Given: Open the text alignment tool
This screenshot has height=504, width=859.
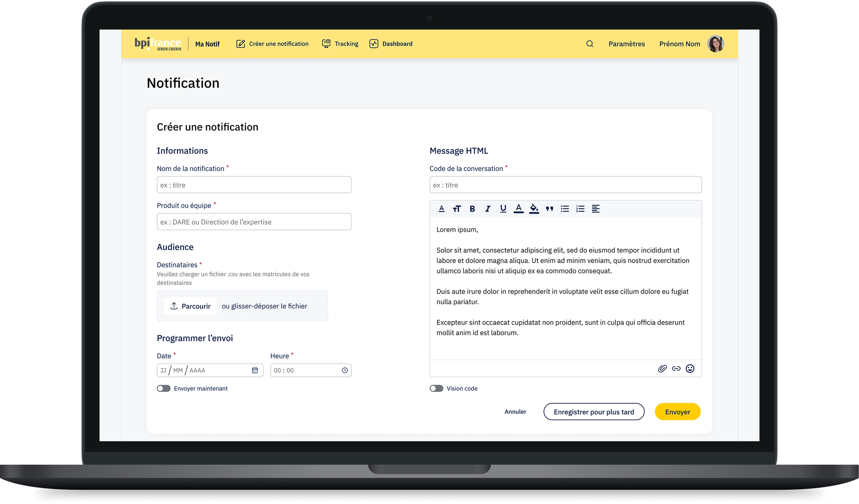Looking at the screenshot, I should pos(596,209).
